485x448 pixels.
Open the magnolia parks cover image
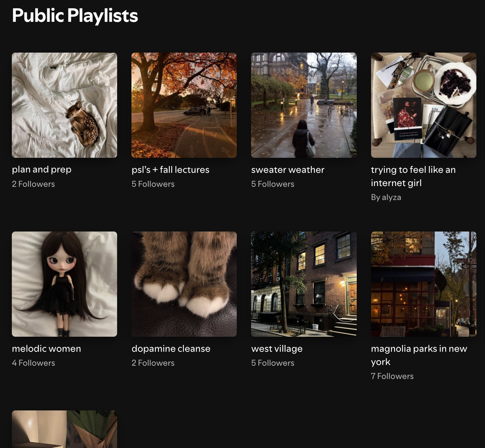pyautogui.click(x=424, y=284)
